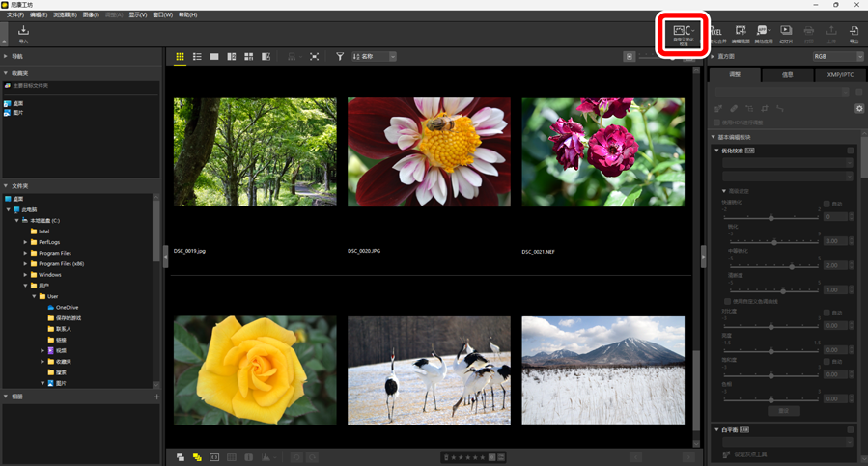Open the RGB histogram channel dropdown
Image resolution: width=868 pixels, height=466 pixels.
[837, 57]
